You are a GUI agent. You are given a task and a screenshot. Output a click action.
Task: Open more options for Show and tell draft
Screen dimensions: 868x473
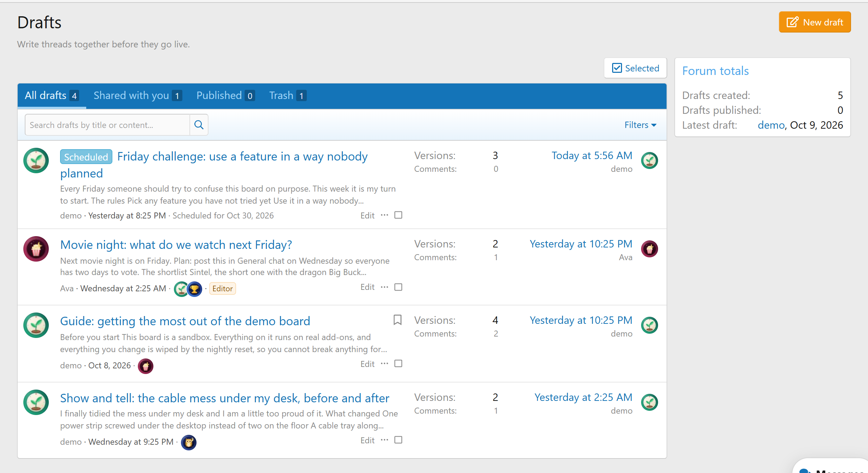click(x=385, y=440)
